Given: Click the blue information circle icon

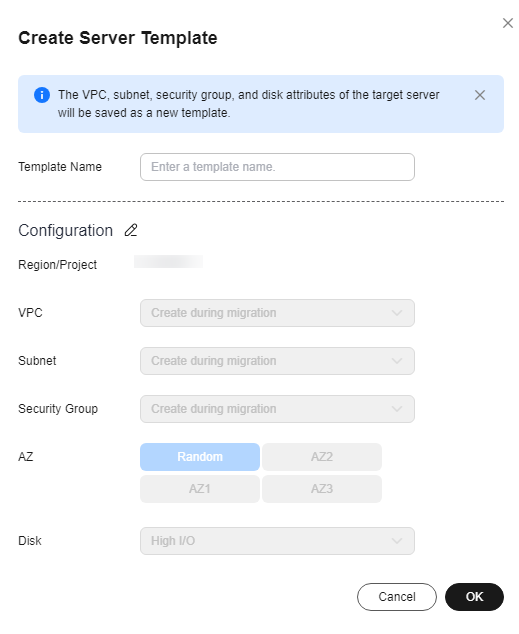Looking at the screenshot, I should tap(42, 95).
